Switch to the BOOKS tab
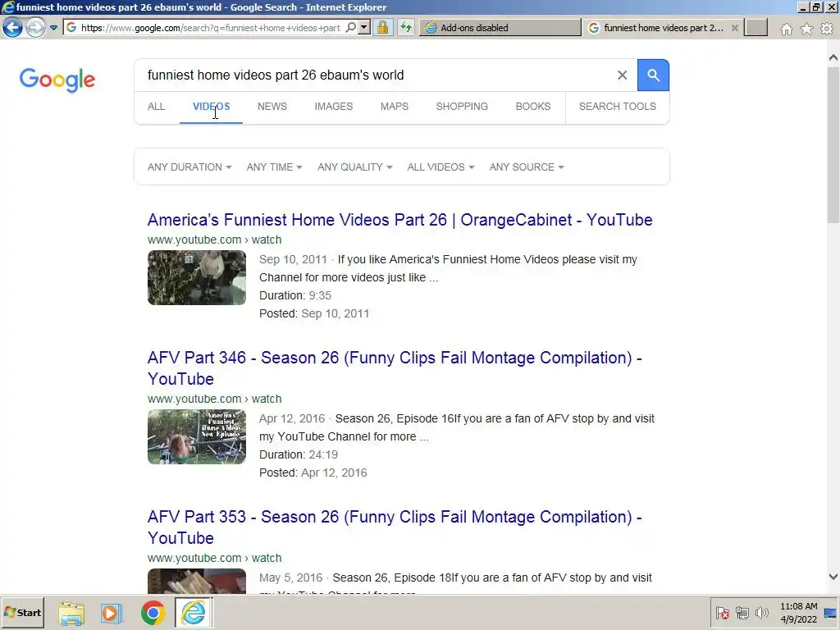The image size is (840, 630). coord(533,107)
